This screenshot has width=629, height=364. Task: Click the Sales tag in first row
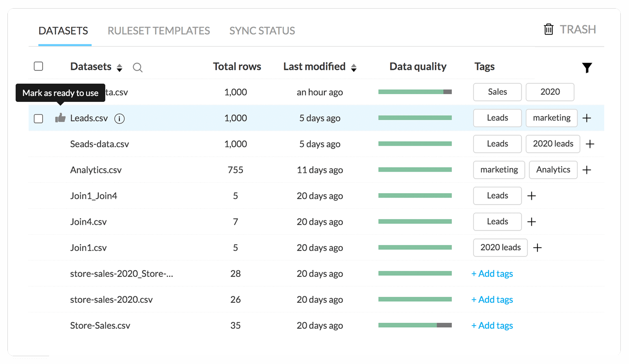(x=497, y=92)
